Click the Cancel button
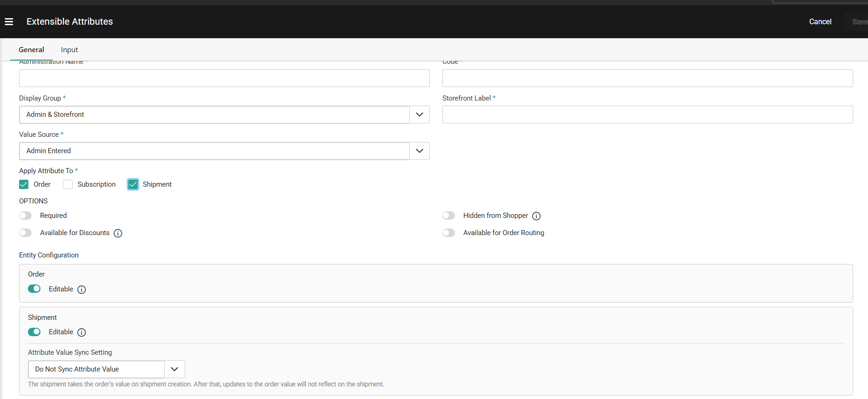Image resolution: width=868 pixels, height=399 pixels. click(x=820, y=21)
